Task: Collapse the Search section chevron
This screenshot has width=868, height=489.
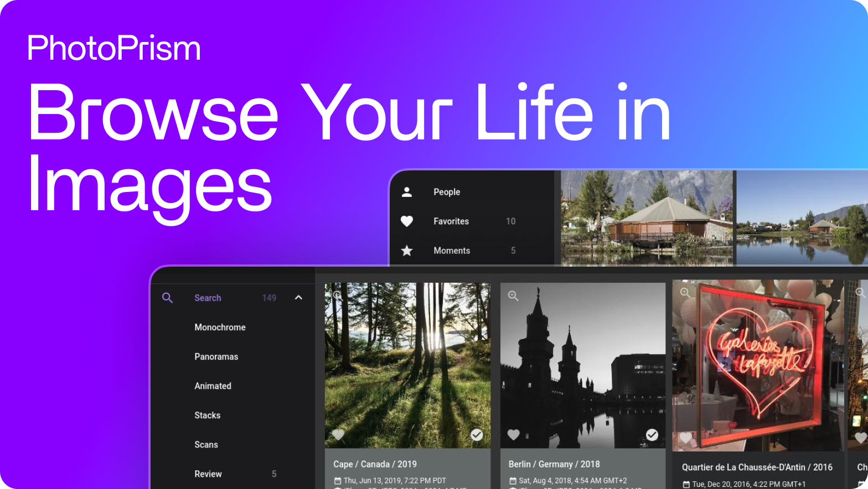Action: coord(298,298)
